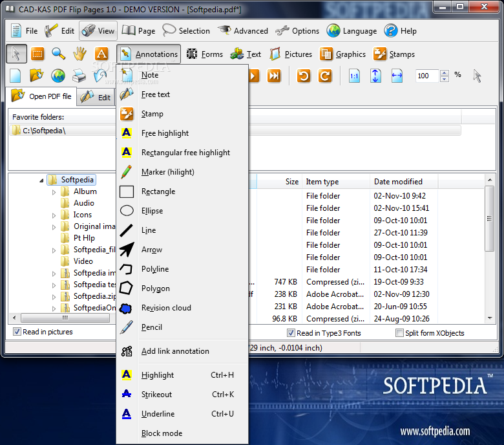Image resolution: width=504 pixels, height=445 pixels.
Task: Choose Free text annotation
Action: pos(182,94)
